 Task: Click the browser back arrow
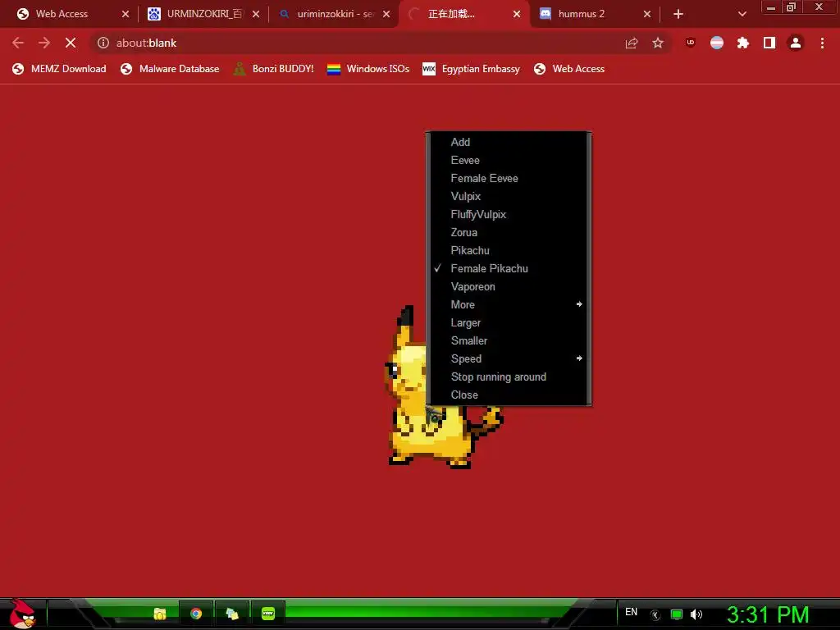pyautogui.click(x=18, y=43)
